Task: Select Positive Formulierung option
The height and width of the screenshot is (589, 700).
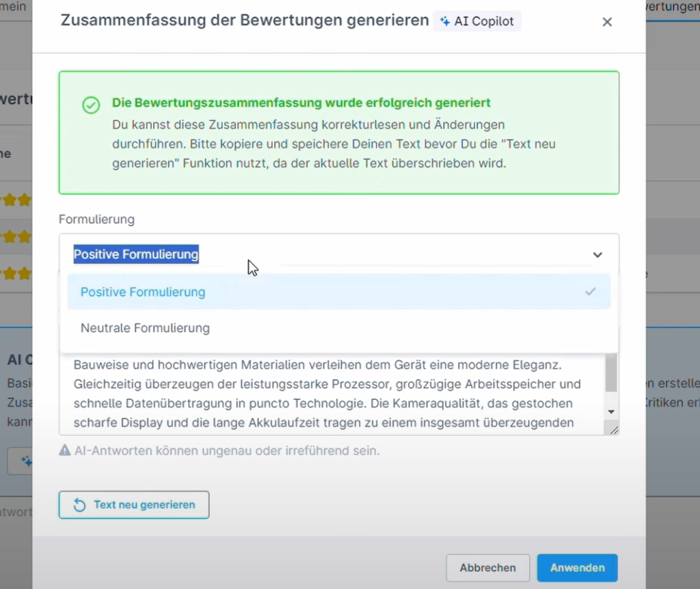Action: pos(339,292)
